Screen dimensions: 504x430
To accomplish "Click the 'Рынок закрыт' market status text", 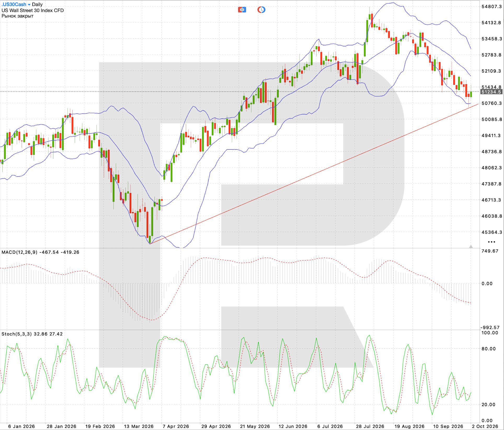I will pyautogui.click(x=18, y=16).
